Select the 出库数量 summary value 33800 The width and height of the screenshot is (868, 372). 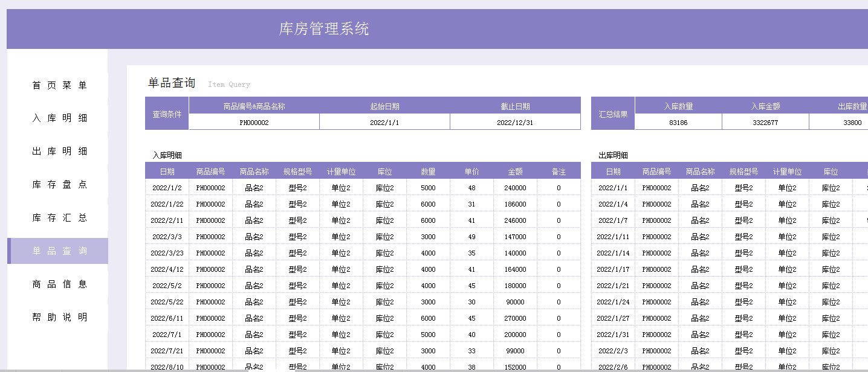coord(852,123)
